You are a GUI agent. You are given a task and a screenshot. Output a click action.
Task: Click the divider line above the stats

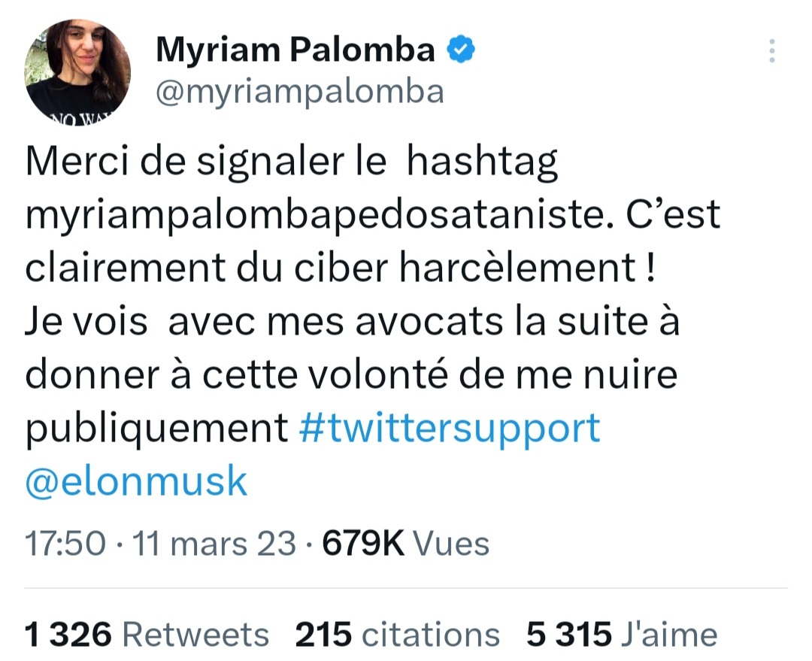pos(406,588)
